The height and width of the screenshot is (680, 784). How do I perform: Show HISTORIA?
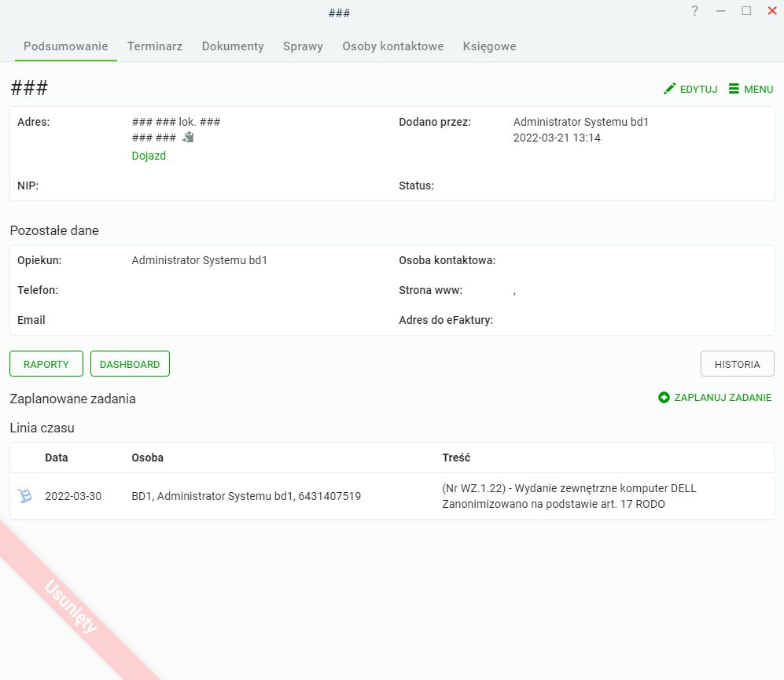click(x=737, y=364)
